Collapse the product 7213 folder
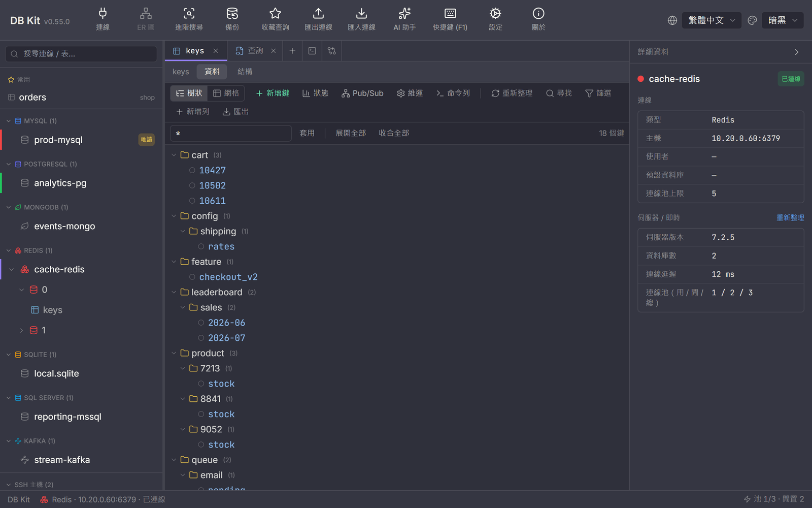The image size is (812, 508). (183, 368)
